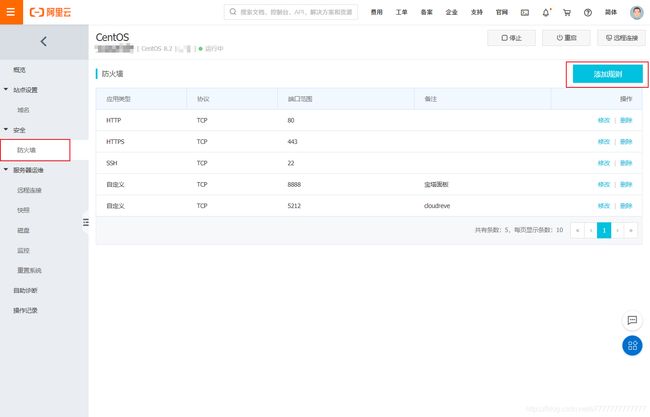Screen dimensions: 650x417
Task: Open the 支持 top menu
Action: (x=477, y=12)
